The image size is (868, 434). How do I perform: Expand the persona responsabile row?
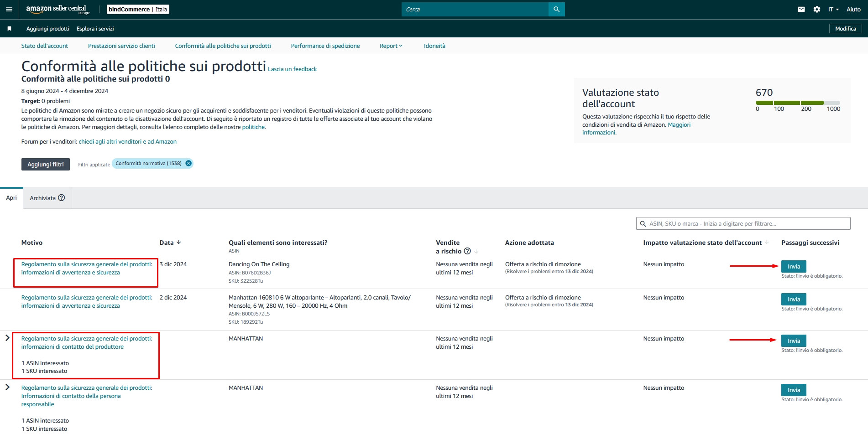tap(7, 387)
